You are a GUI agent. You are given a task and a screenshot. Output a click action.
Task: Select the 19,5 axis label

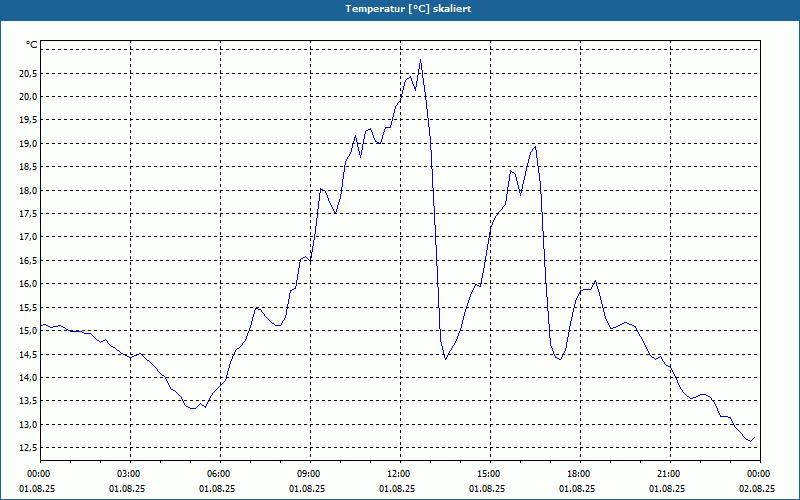click(28, 120)
